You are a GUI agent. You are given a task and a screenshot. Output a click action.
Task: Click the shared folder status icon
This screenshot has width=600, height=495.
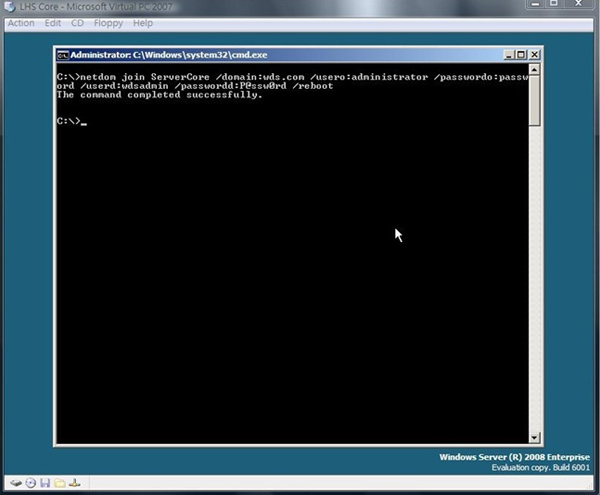pyautogui.click(x=59, y=483)
